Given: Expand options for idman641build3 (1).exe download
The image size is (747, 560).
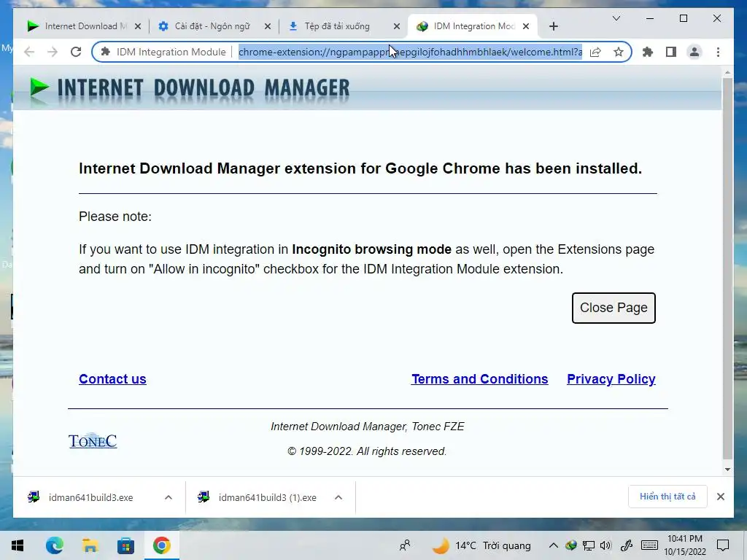Looking at the screenshot, I should pyautogui.click(x=338, y=497).
